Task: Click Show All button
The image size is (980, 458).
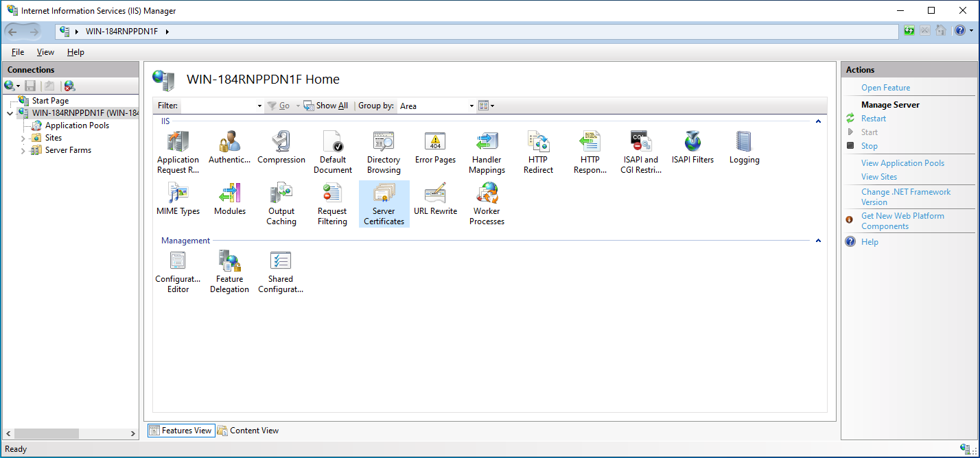Action: click(326, 106)
